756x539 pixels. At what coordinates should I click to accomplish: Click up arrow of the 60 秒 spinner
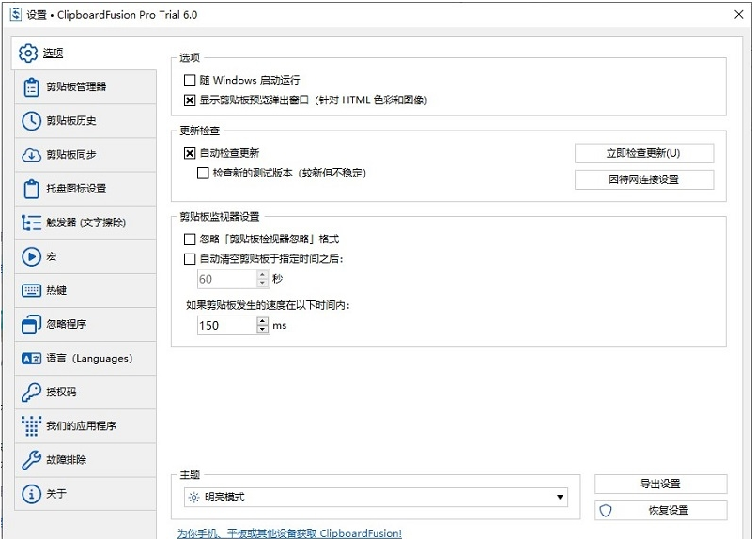point(262,275)
